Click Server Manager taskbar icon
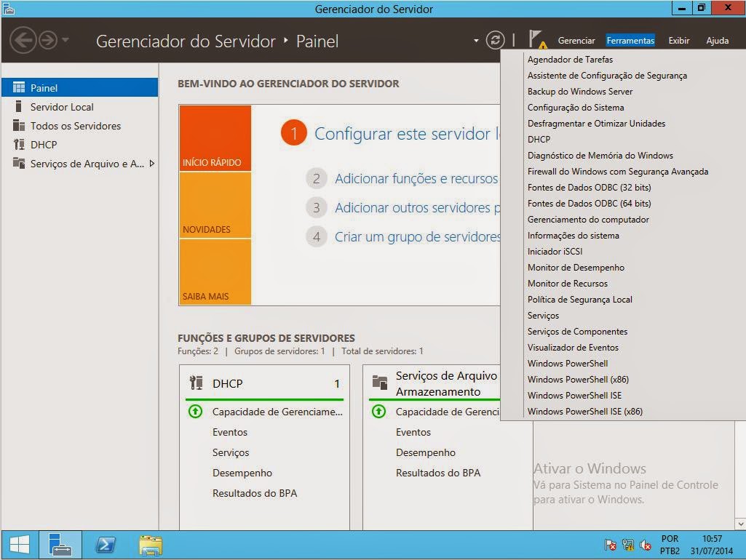The height and width of the screenshot is (560, 746). click(x=60, y=545)
